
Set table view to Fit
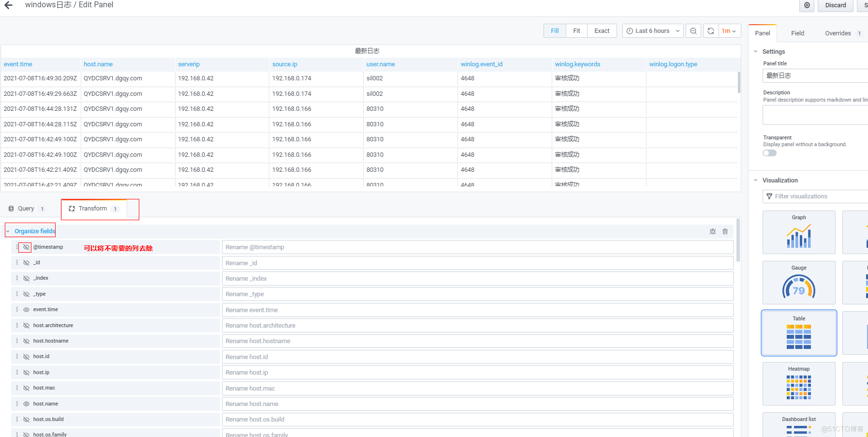coord(576,31)
